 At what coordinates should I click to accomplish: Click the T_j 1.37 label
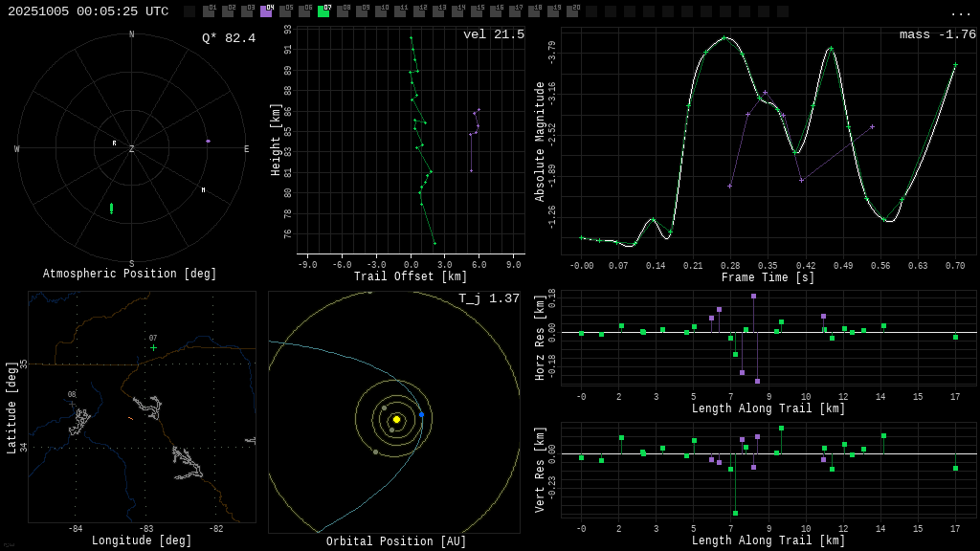tap(488, 298)
